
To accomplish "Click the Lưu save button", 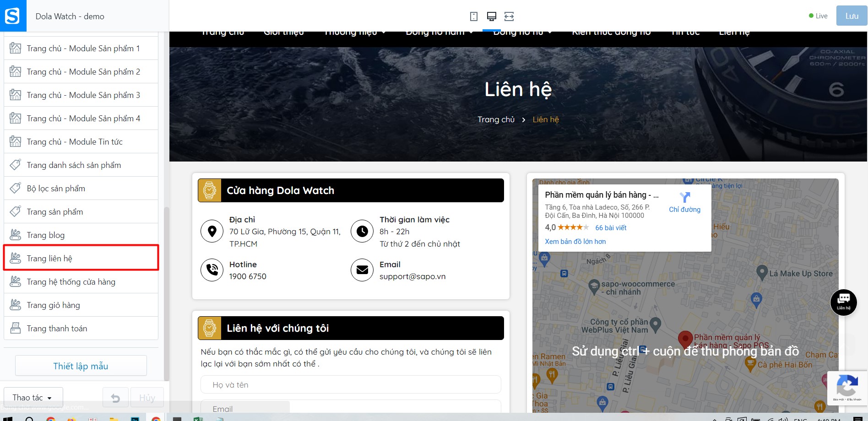I will point(852,16).
